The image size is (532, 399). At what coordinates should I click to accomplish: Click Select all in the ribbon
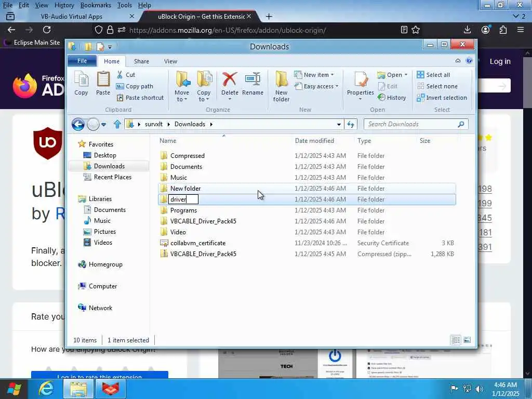click(433, 75)
